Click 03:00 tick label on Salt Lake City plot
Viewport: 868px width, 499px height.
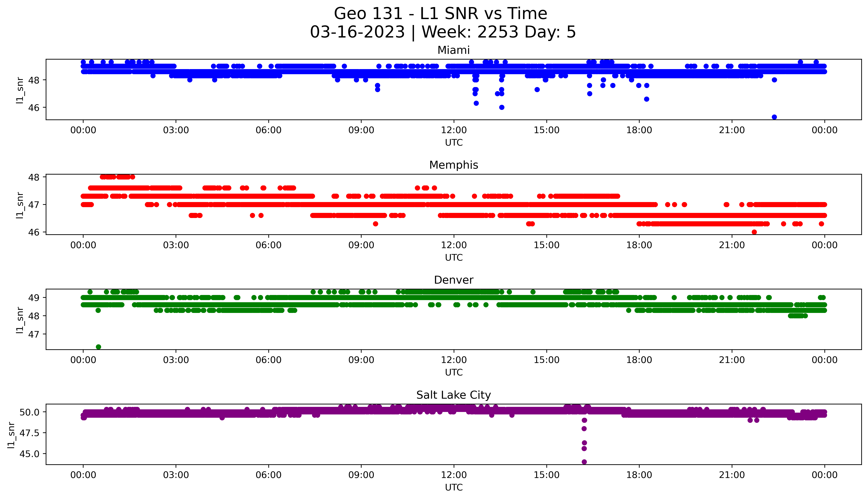pyautogui.click(x=176, y=475)
